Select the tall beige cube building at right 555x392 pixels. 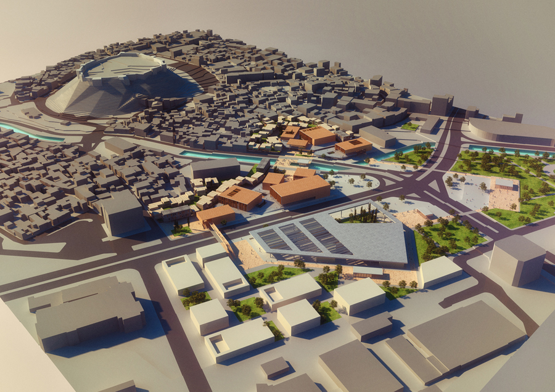pyautogui.click(x=517, y=259)
